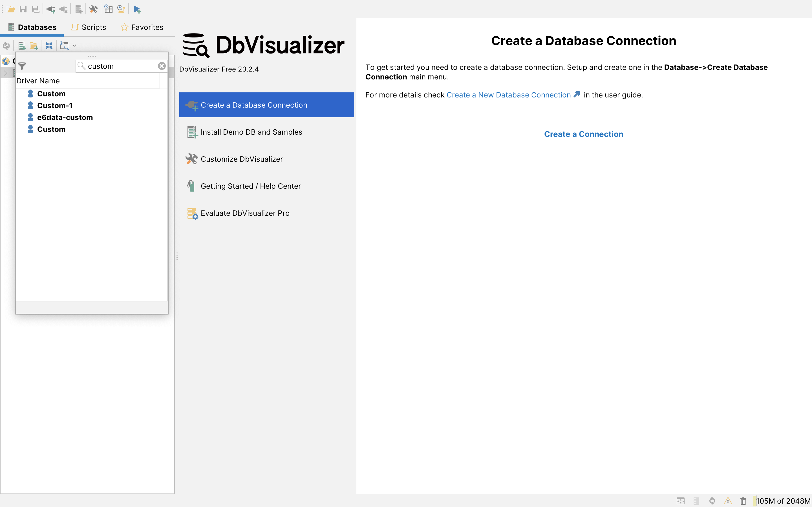Open Create a New Database Connection guide link
This screenshot has height=507, width=812.
(x=508, y=95)
